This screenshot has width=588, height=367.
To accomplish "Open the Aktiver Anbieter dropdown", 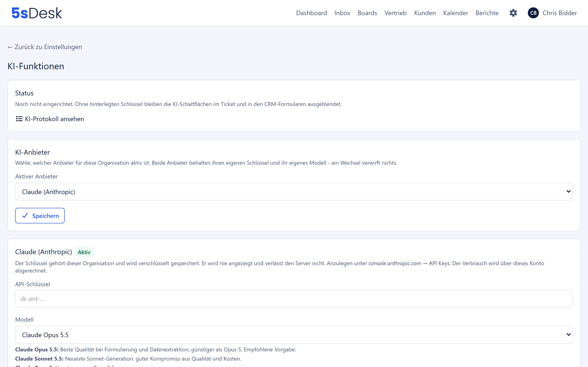I will click(x=294, y=192).
